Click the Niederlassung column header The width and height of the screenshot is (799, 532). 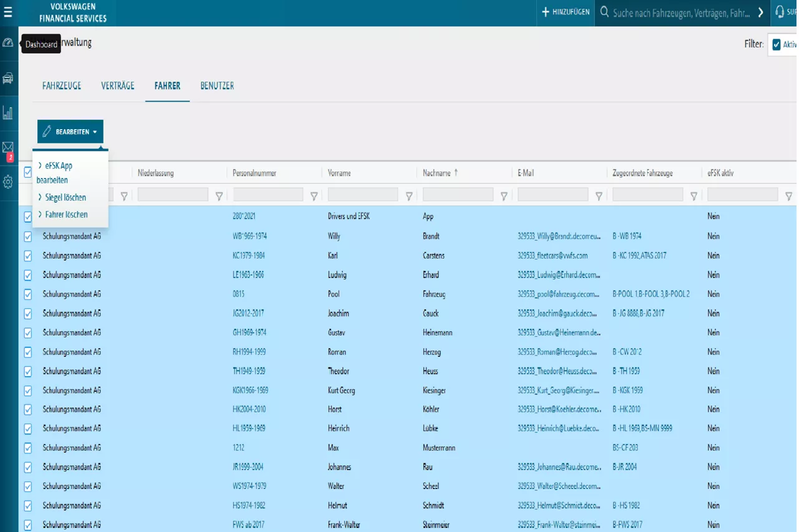coord(155,173)
